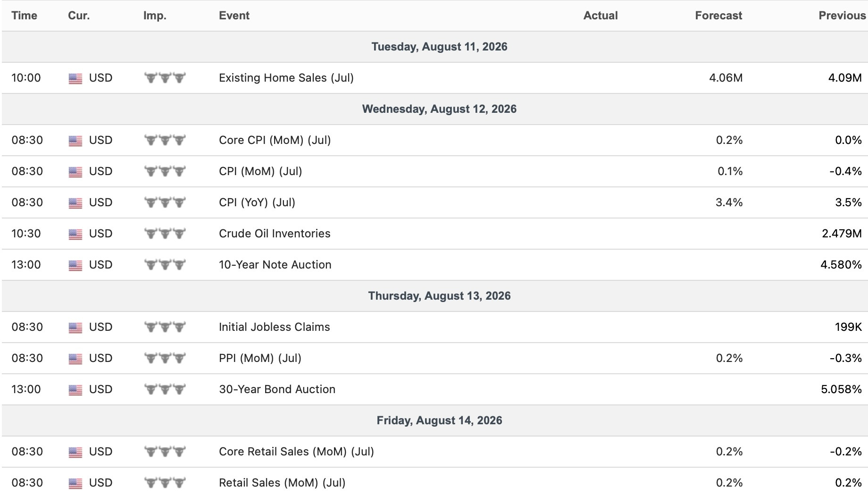Sort by the Time column header
The image size is (868, 496).
[24, 16]
